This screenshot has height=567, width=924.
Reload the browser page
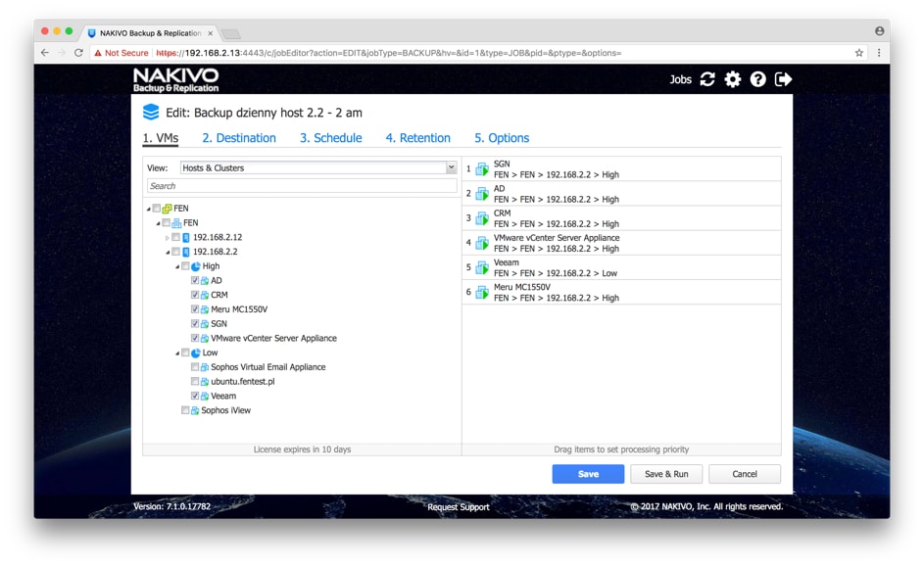tap(79, 53)
